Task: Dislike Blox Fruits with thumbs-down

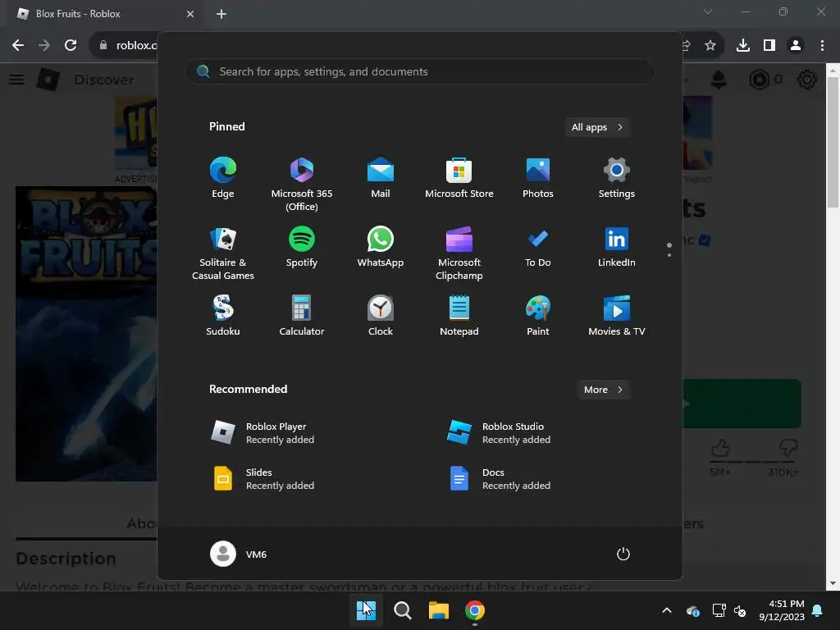Action: click(x=787, y=448)
